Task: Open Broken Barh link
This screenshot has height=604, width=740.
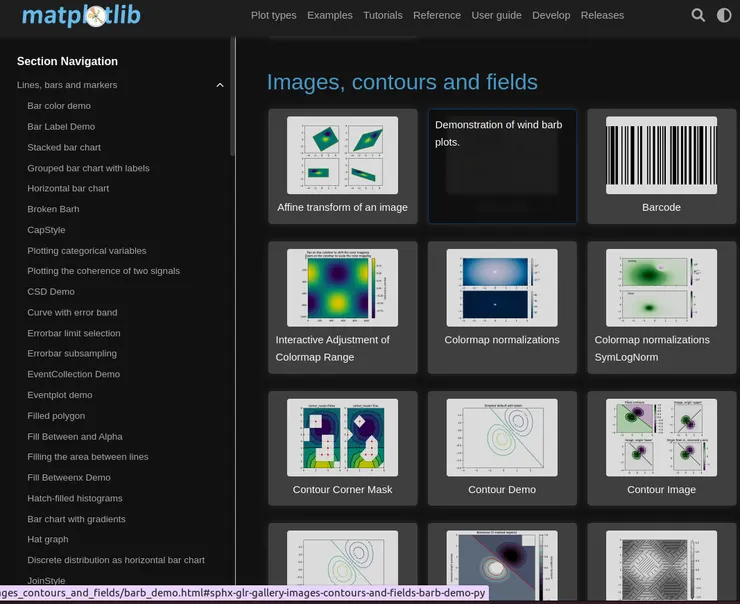Action: pos(53,209)
